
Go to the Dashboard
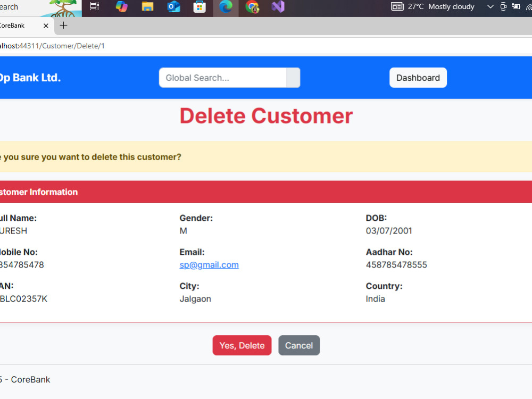[x=418, y=78]
